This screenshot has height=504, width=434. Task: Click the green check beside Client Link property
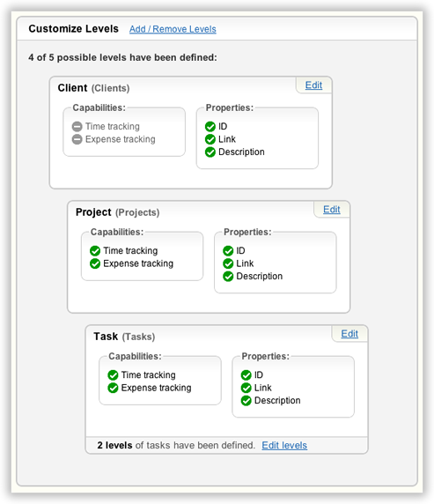tap(210, 139)
